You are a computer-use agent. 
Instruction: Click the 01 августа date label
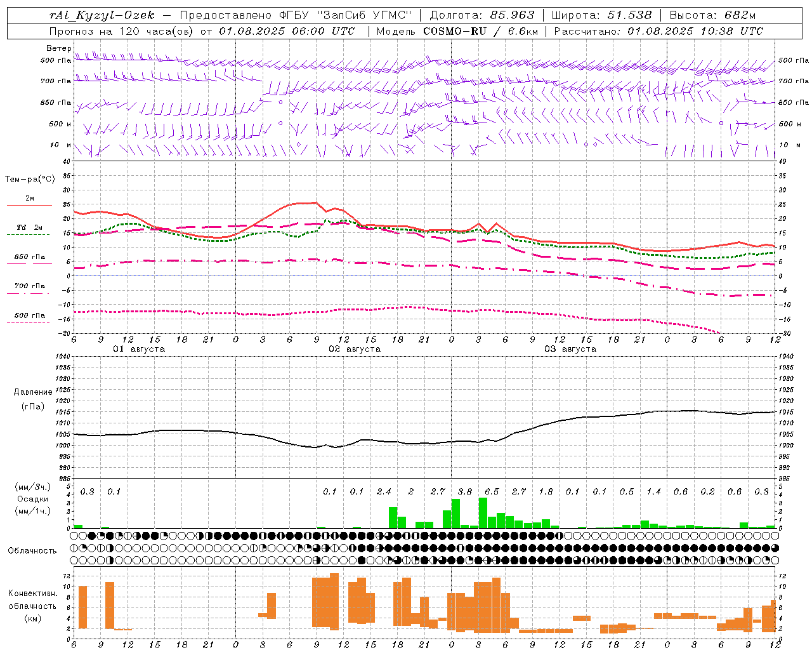pyautogui.click(x=139, y=349)
